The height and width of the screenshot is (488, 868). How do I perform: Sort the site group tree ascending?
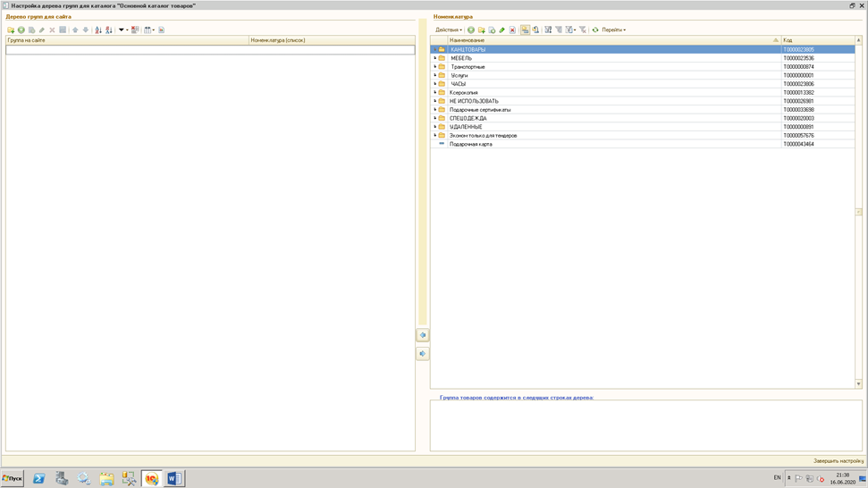coord(98,30)
